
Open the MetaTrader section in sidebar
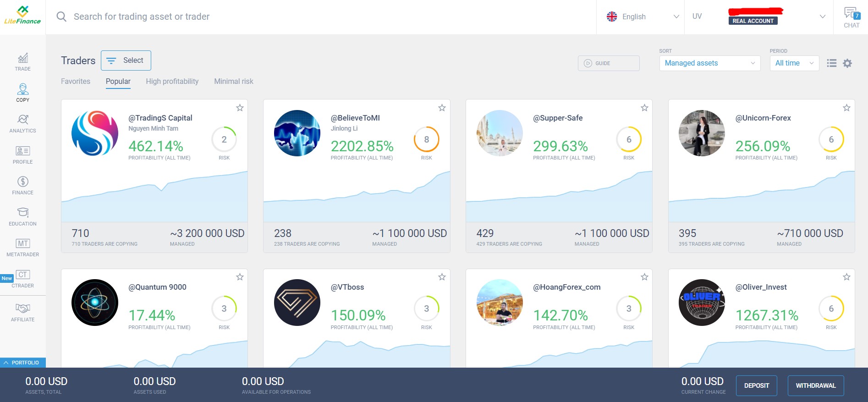[x=22, y=248]
